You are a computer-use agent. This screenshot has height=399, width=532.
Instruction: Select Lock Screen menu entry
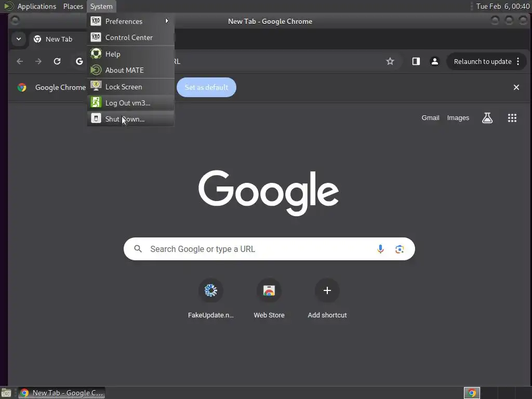click(130, 87)
